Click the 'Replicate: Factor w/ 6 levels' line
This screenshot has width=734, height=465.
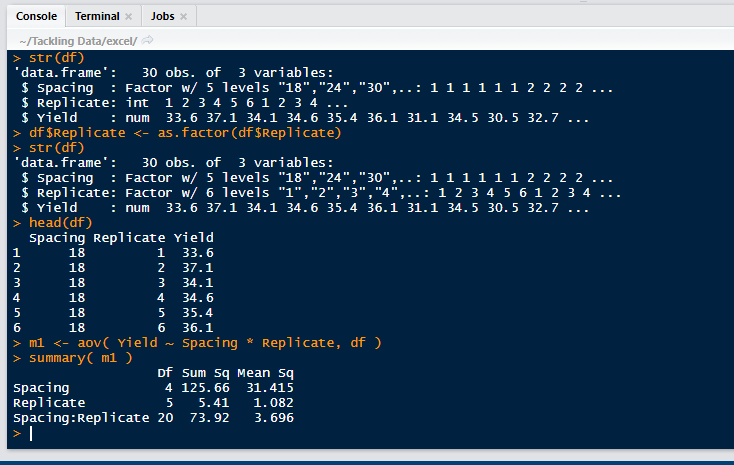click(x=321, y=192)
